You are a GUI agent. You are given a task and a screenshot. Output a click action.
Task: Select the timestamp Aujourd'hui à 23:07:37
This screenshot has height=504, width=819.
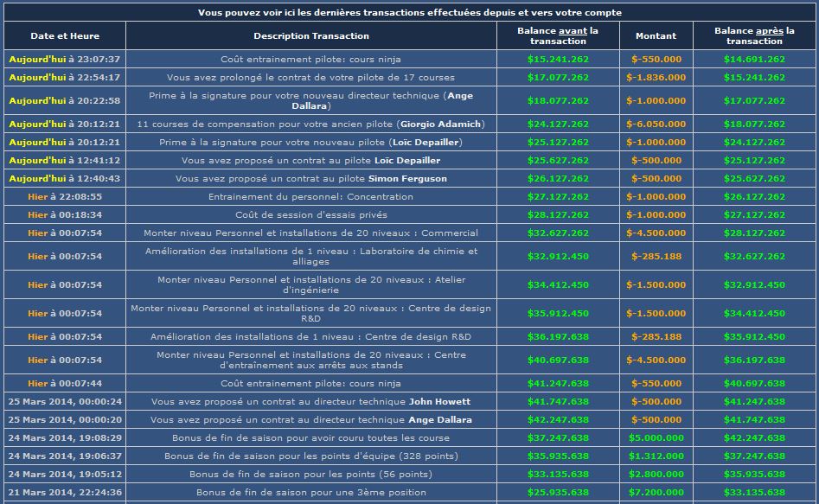point(65,59)
